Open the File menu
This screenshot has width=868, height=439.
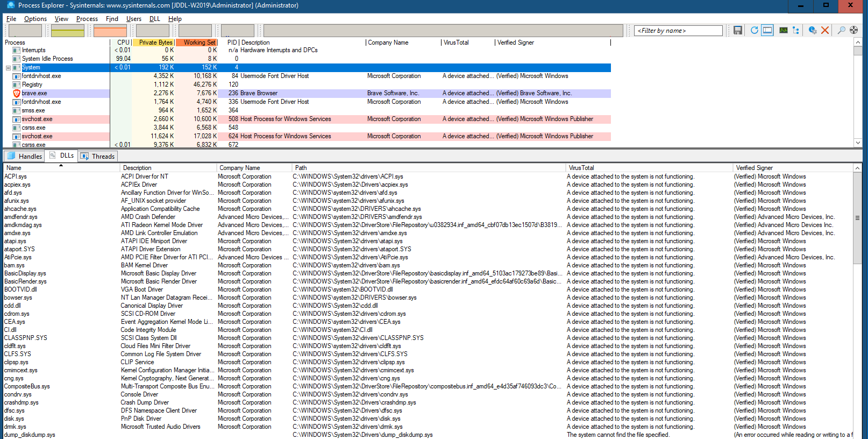point(11,19)
